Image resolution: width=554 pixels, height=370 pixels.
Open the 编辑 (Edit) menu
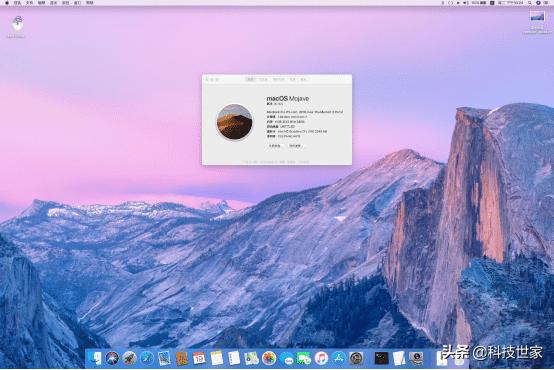tap(42, 3)
